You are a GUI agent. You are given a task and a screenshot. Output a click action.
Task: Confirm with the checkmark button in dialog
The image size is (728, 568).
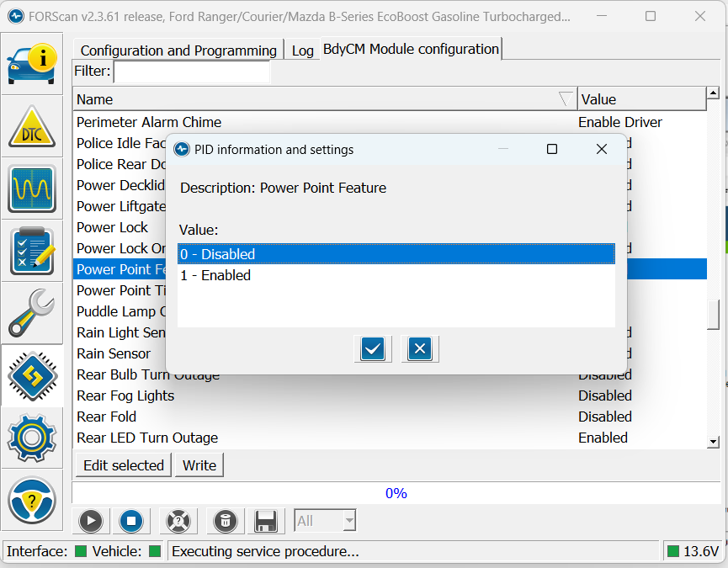(x=373, y=349)
